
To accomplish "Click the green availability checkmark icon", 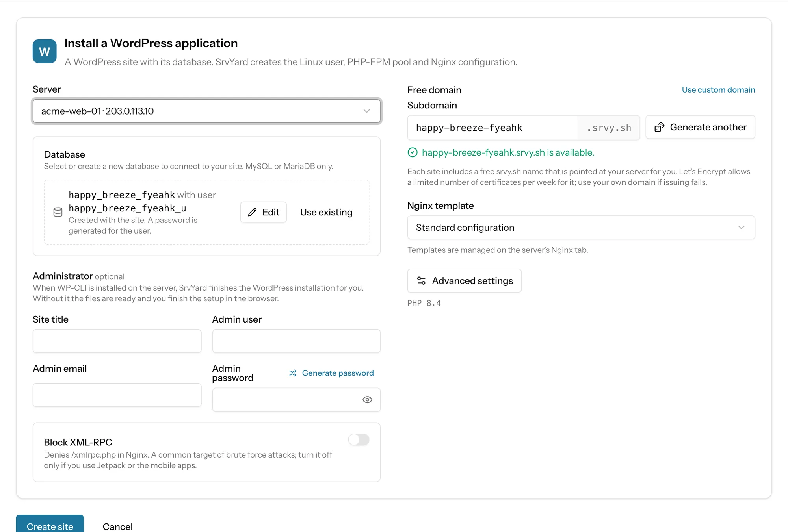I will pos(413,152).
